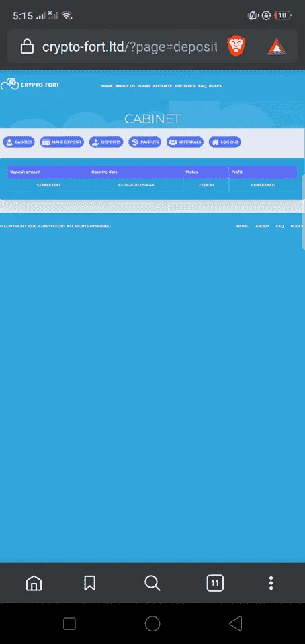Click the Crypto-Fort logo
The height and width of the screenshot is (644, 305).
30,84
